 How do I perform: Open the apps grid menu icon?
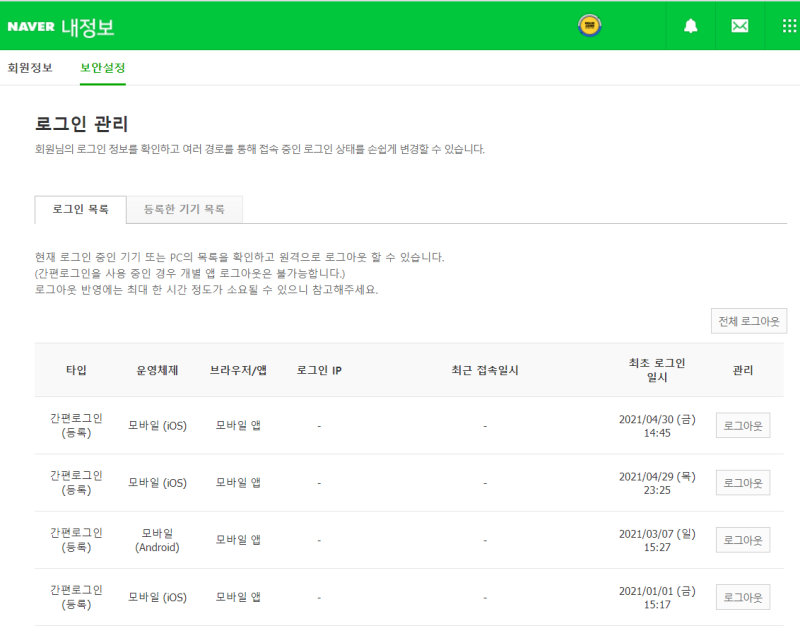pos(789,26)
